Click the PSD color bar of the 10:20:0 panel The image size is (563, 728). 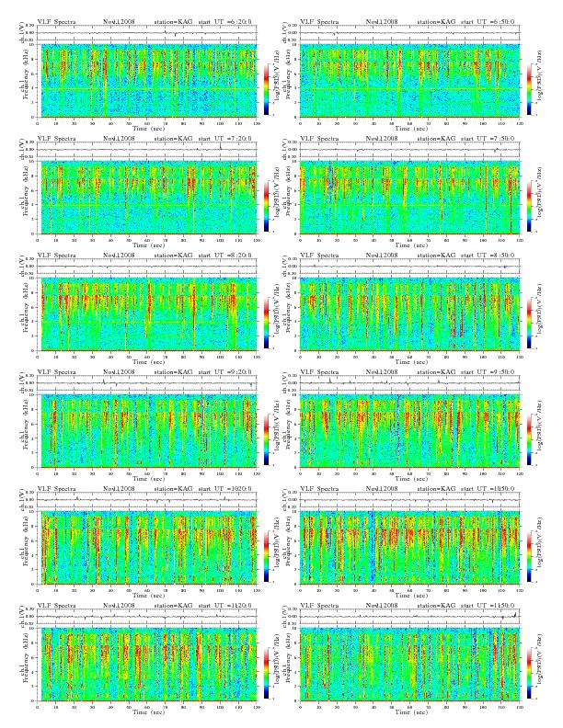(266, 556)
